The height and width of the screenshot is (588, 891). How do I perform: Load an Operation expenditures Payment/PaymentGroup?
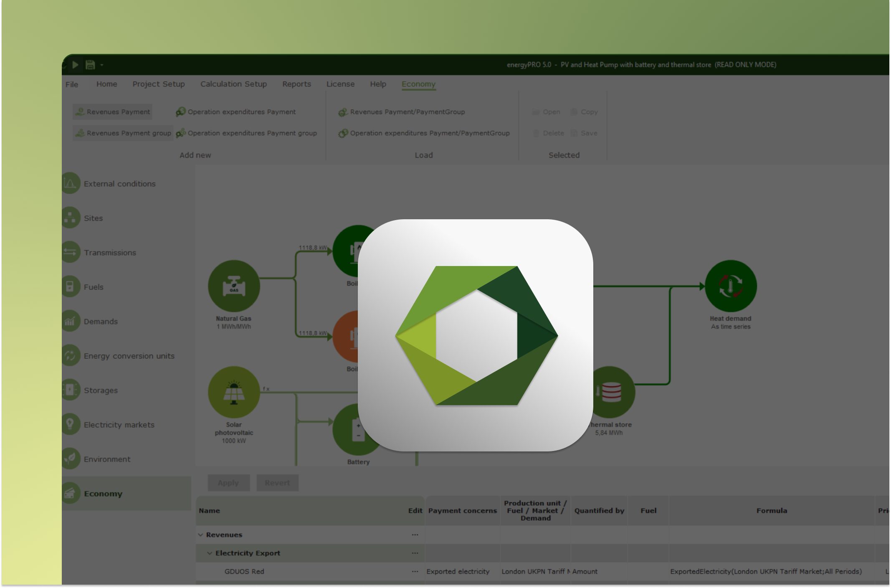pos(424,133)
